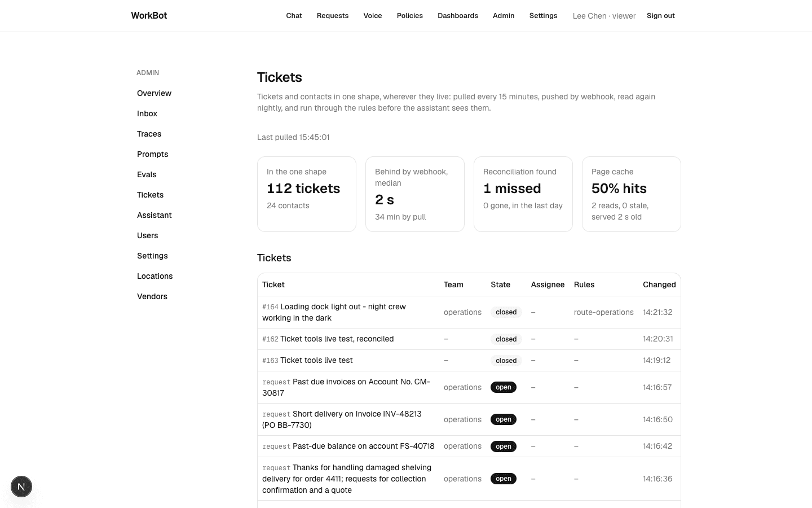
Task: Click the Assignee column header
Action: pyautogui.click(x=548, y=284)
